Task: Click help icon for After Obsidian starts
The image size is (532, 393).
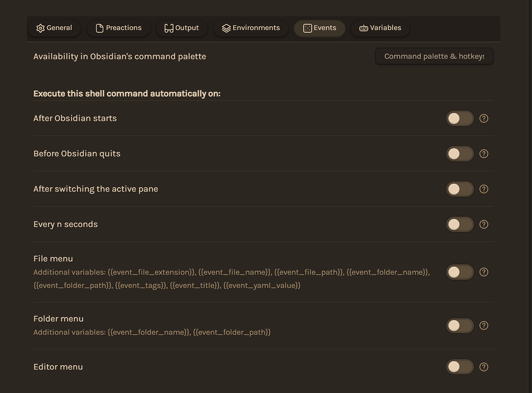Action: pyautogui.click(x=484, y=118)
